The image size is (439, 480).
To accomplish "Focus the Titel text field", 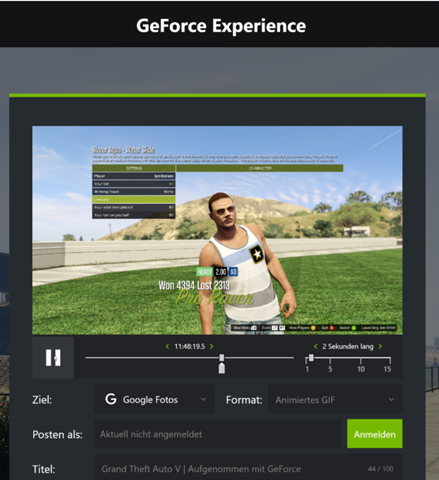I will [x=248, y=468].
